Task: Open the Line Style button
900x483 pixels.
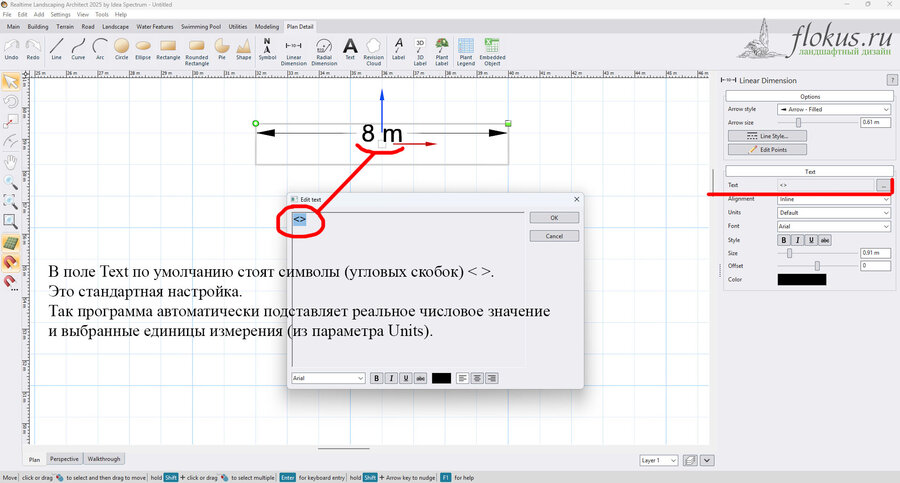Action: pyautogui.click(x=767, y=136)
